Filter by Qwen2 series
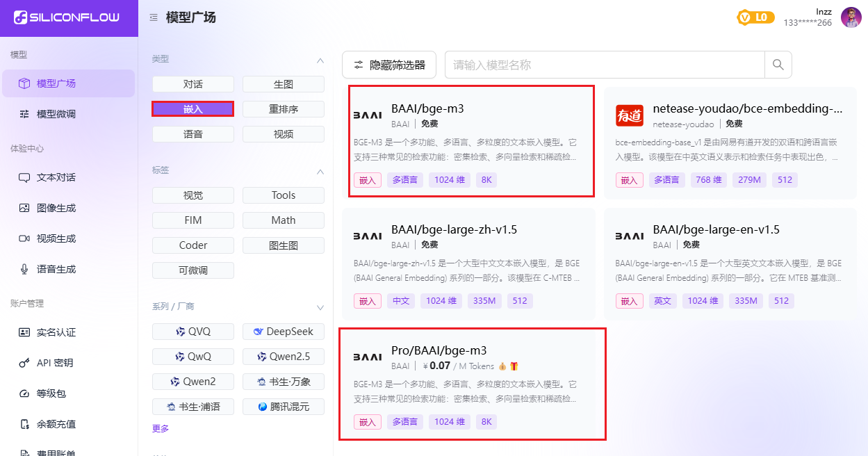Viewport: 868px width, 456px height. tap(193, 382)
